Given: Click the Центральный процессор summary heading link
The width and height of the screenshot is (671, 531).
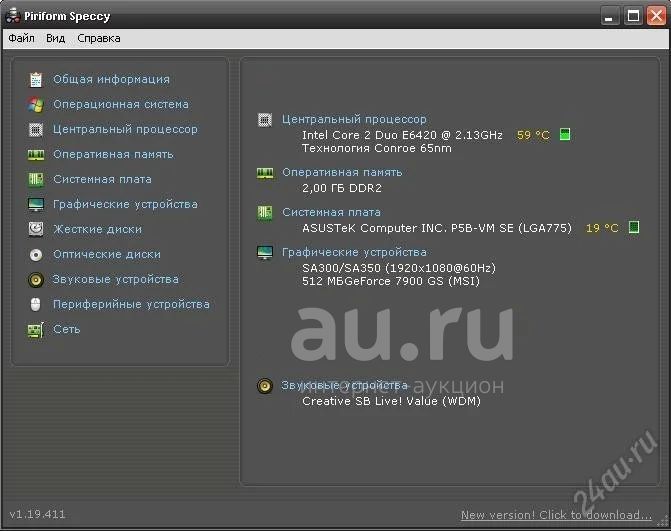Looking at the screenshot, I should coord(354,119).
